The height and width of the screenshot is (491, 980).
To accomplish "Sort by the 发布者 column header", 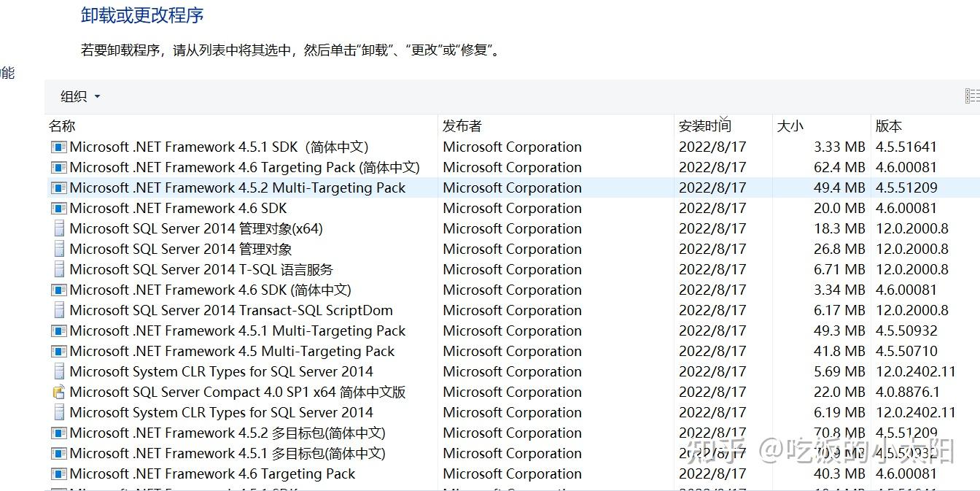I will pos(462,126).
